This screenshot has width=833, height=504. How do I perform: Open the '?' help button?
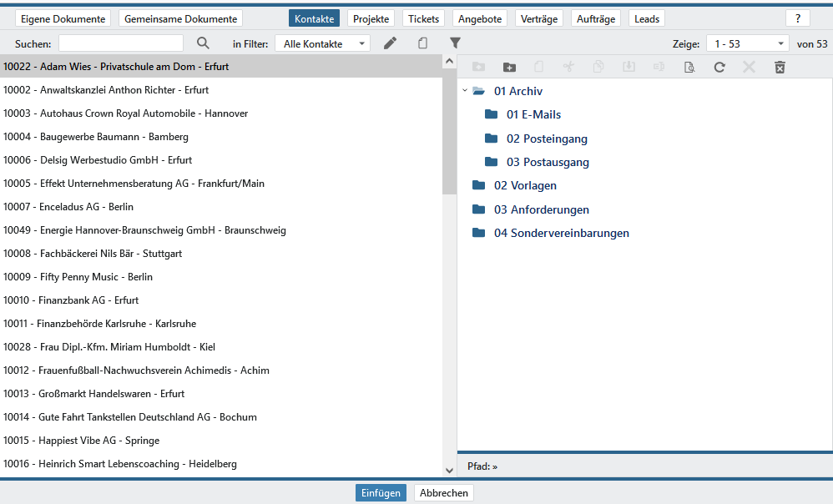797,18
